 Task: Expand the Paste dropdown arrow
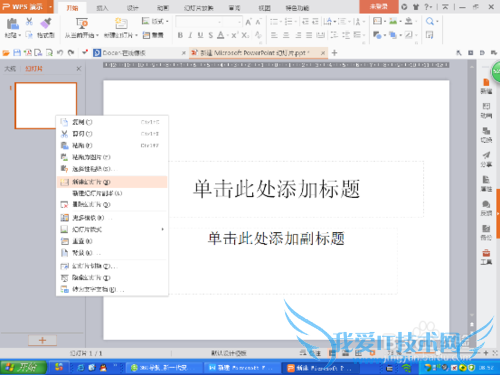pyautogui.click(x=20, y=35)
